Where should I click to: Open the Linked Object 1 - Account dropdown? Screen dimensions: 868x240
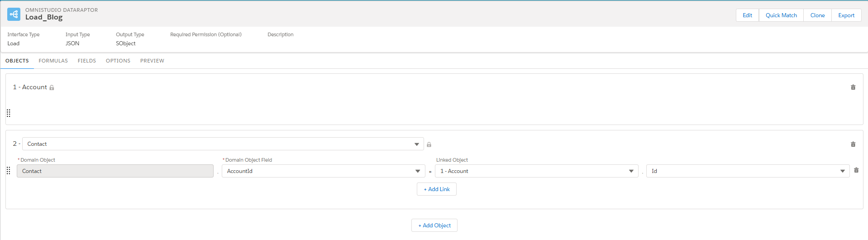tap(536, 171)
